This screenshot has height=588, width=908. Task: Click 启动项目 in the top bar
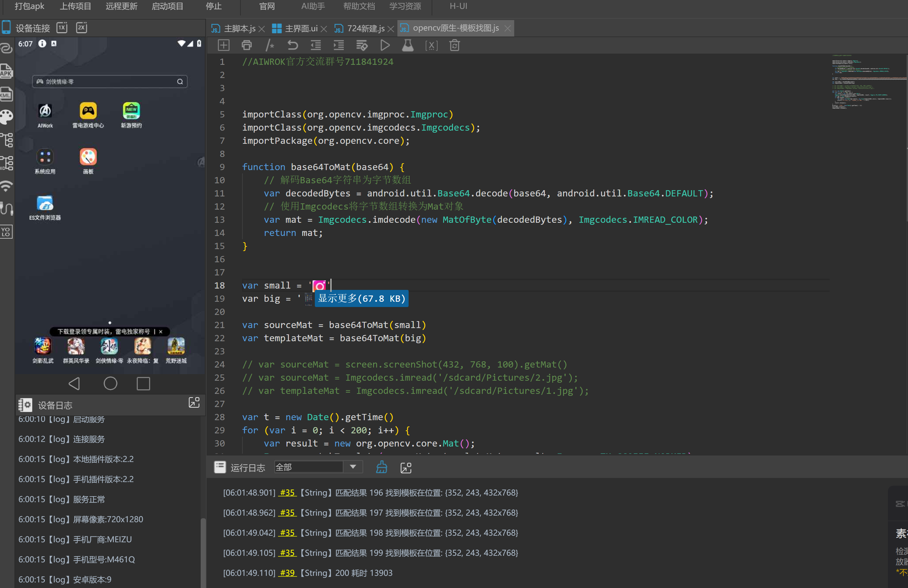coord(167,6)
